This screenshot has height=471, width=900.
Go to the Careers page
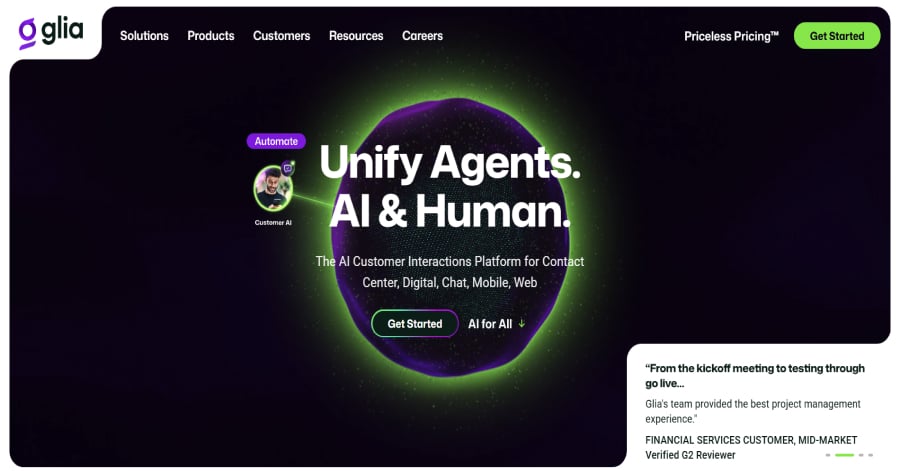(x=422, y=36)
